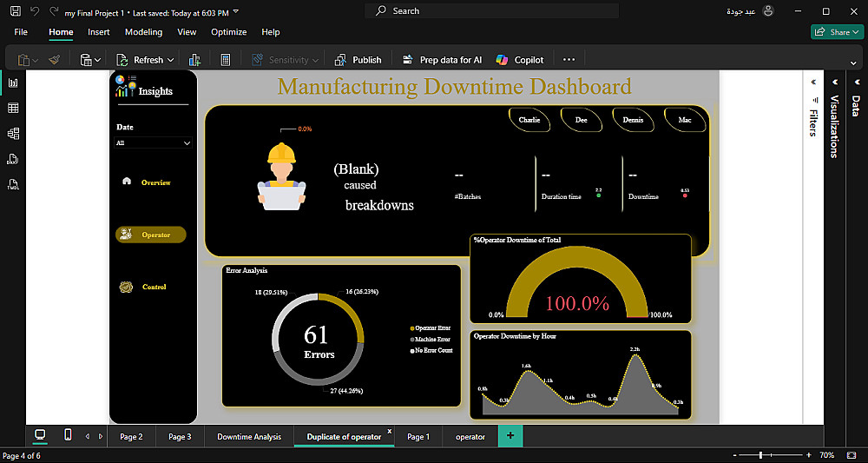Viewport: 868px width, 463px height.
Task: Click the Publish button
Action: point(358,60)
